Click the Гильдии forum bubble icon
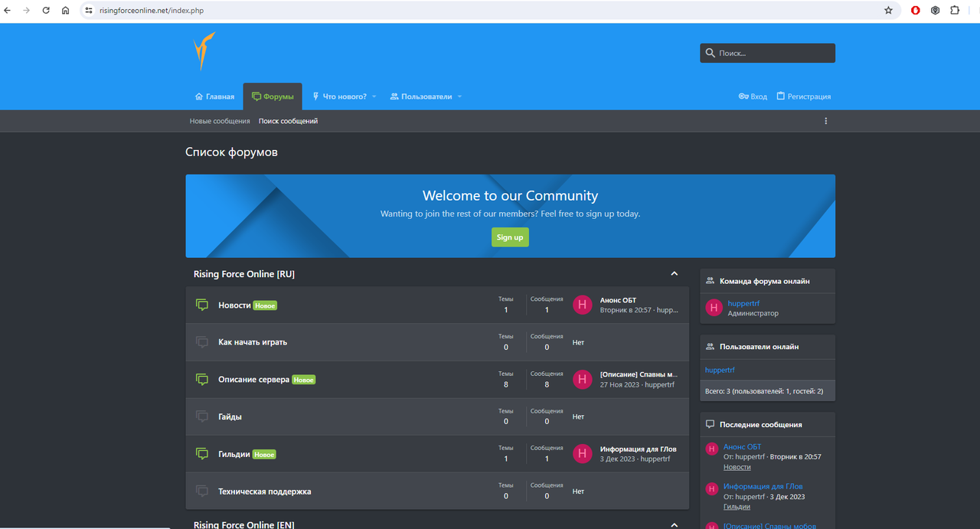Viewport: 980px width, 529px height. pos(202,453)
